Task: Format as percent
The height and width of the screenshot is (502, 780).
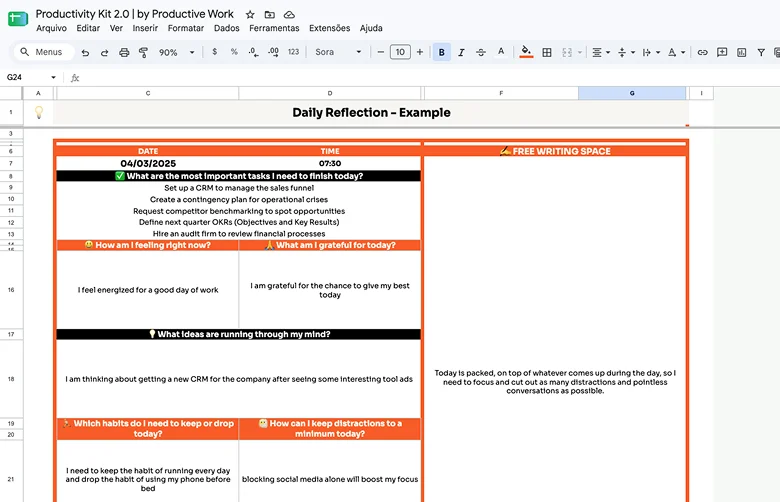Action: 234,52
